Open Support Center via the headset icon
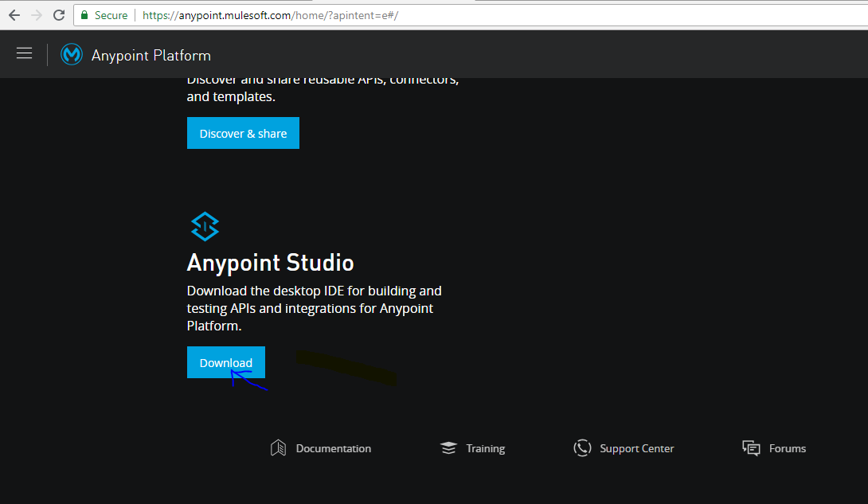 point(582,447)
